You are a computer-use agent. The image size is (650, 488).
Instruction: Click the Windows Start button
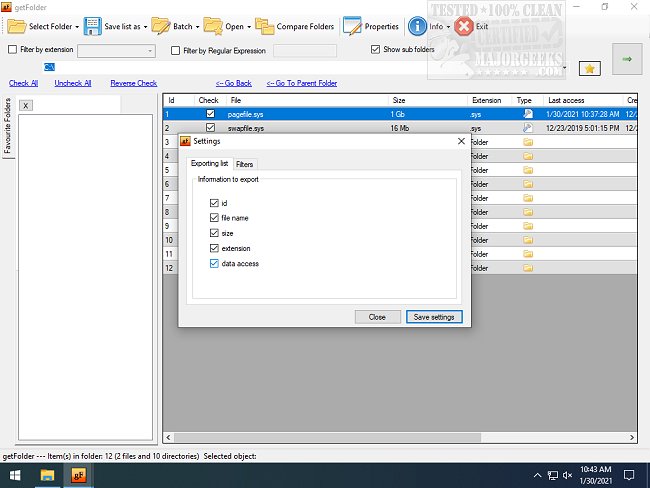pyautogui.click(x=15, y=476)
